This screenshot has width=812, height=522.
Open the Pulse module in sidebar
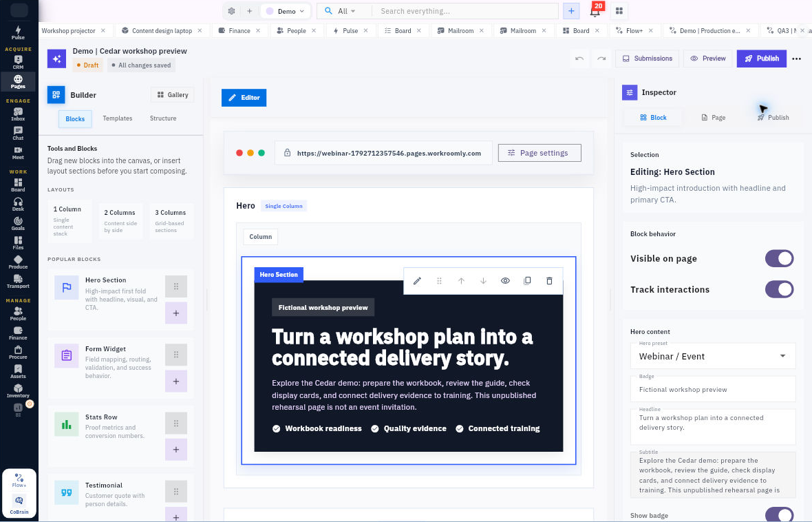(18, 32)
